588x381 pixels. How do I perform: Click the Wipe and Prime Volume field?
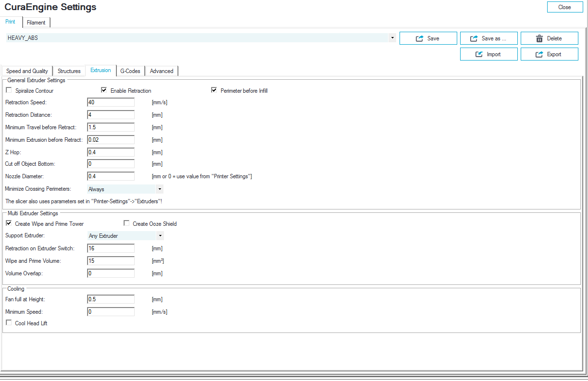click(x=111, y=261)
